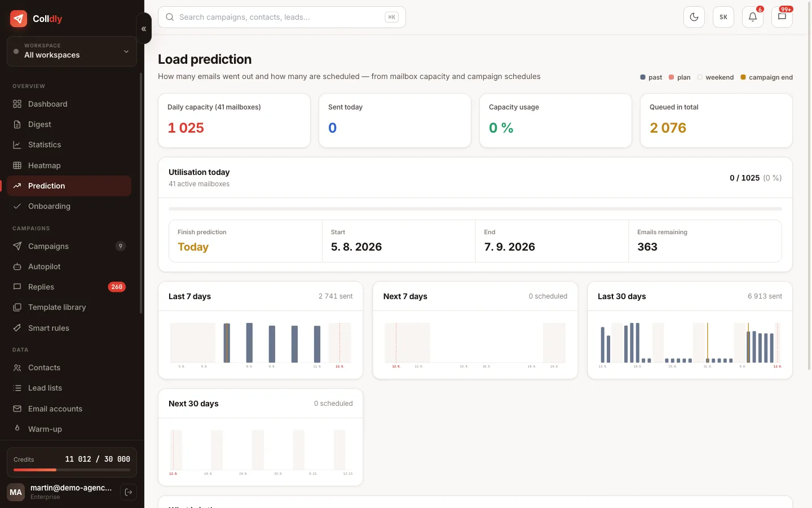This screenshot has height=508, width=812.
Task: Open Lead lists in the sidebar
Action: [x=69, y=388]
